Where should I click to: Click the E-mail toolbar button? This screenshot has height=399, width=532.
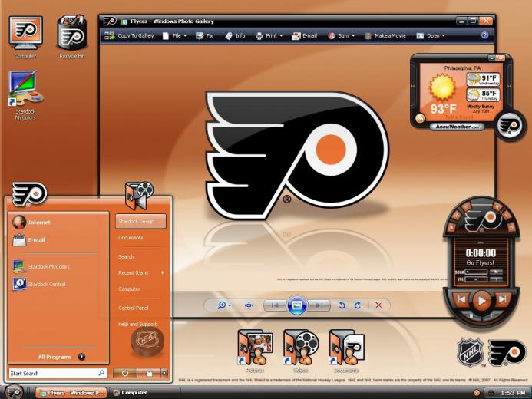click(304, 35)
